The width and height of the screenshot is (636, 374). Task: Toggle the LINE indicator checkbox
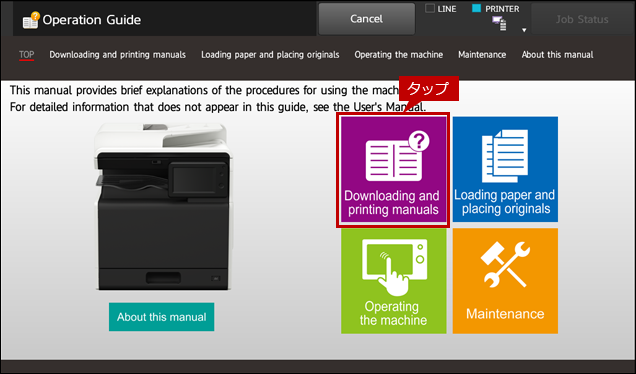[430, 8]
